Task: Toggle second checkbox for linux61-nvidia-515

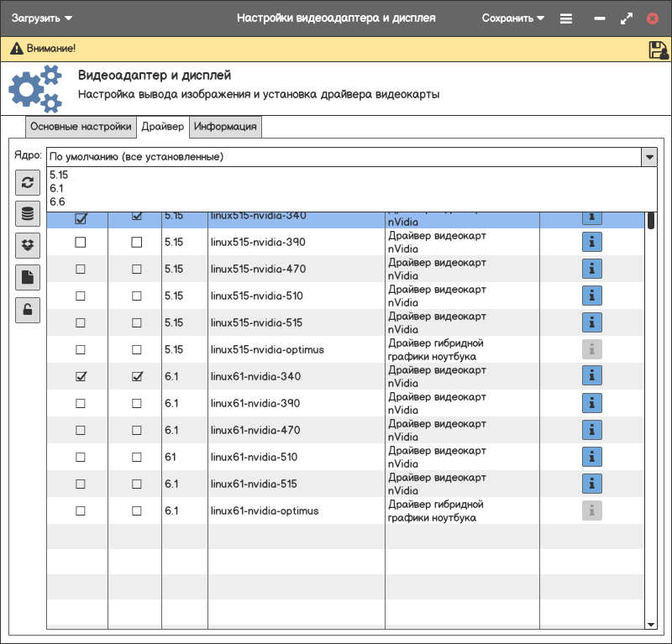Action: click(137, 484)
